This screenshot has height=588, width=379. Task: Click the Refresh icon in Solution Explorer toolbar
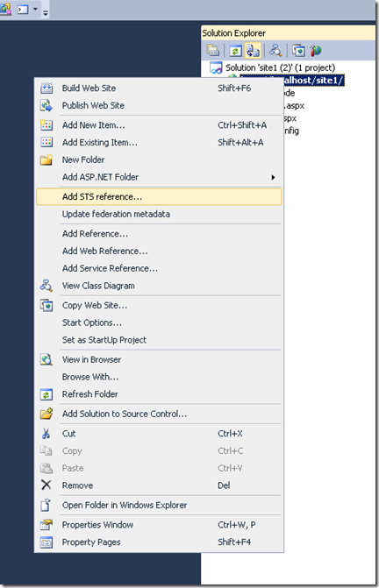point(235,50)
